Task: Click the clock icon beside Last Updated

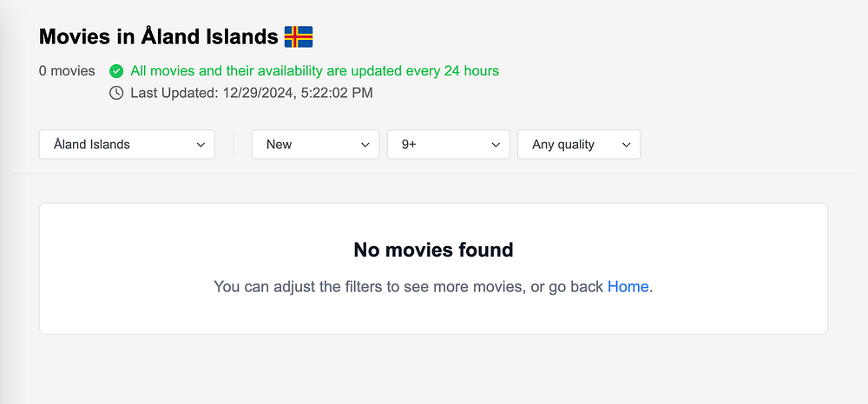Action: coord(116,93)
